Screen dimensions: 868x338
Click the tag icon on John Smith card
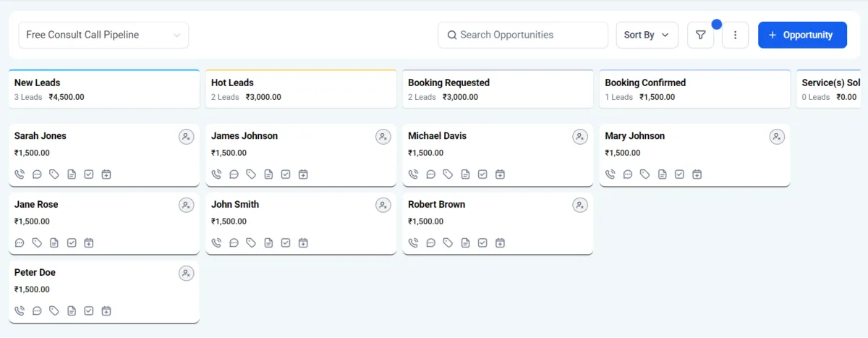[x=251, y=243]
